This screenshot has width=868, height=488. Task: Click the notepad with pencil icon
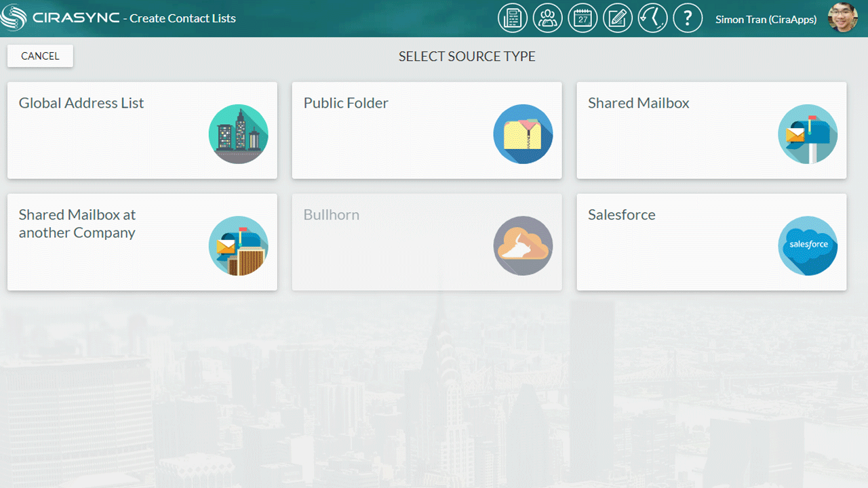click(618, 18)
